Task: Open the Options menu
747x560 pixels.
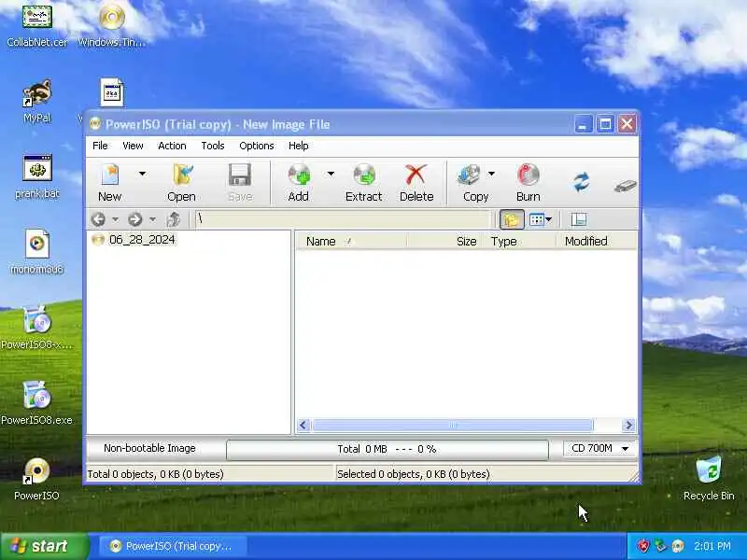Action: [256, 146]
